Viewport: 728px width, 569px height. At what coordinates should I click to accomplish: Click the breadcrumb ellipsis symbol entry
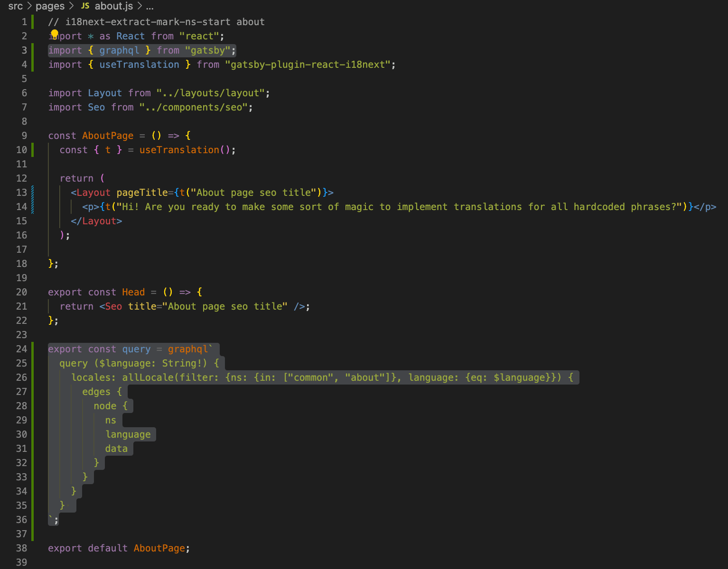click(149, 6)
